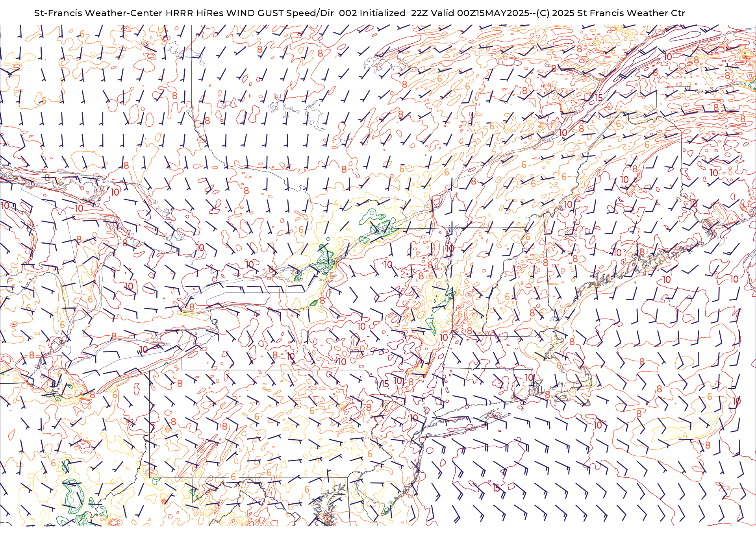Click the 'Valid 00Z15MAY2025' timestamp text
This screenshot has height=551, width=756.
click(480, 13)
